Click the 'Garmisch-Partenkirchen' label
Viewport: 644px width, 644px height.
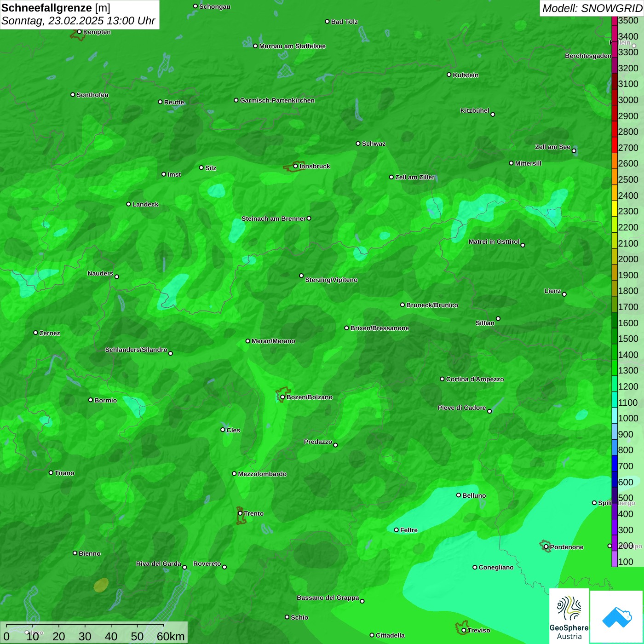tap(277, 100)
